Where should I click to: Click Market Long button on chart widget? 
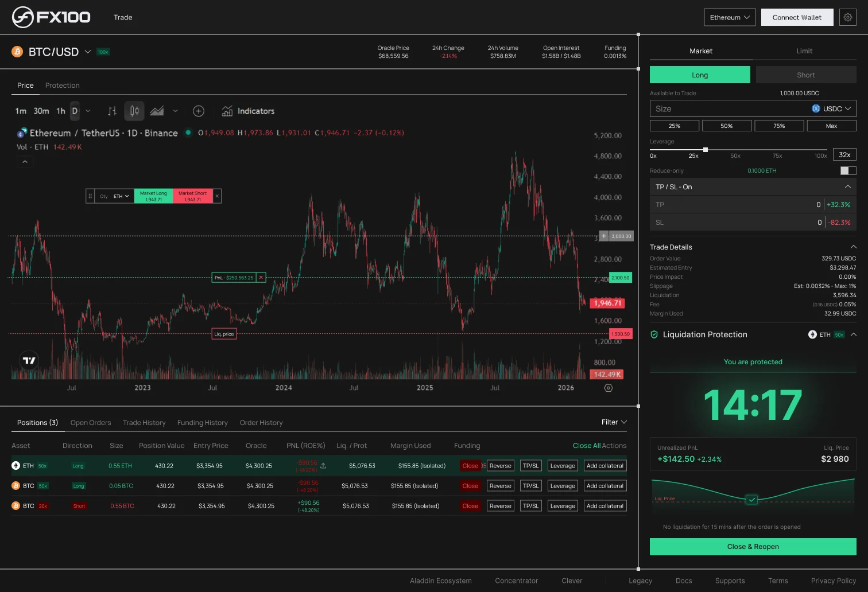[x=153, y=196]
